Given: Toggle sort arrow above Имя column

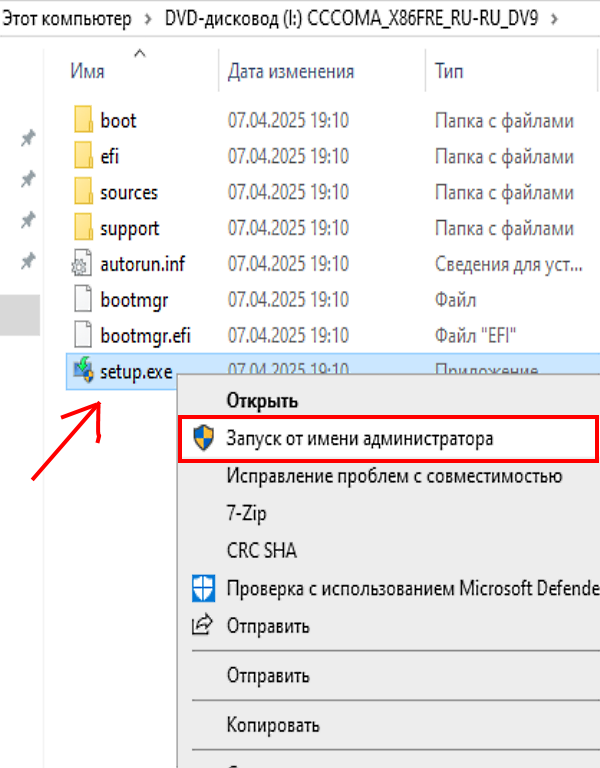Looking at the screenshot, I should tap(140, 53).
